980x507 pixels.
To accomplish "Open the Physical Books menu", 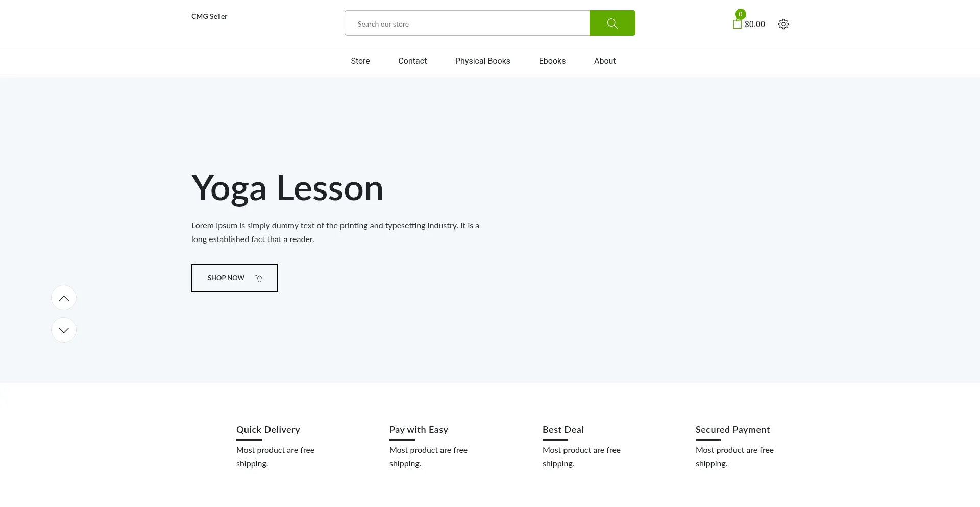I will click(x=482, y=61).
